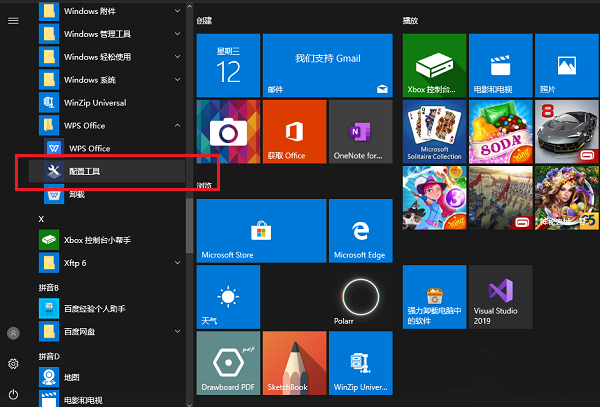Screen dimensions: 600x407
Task: Click the power button in the Start sidebar
Action: click(x=13, y=394)
